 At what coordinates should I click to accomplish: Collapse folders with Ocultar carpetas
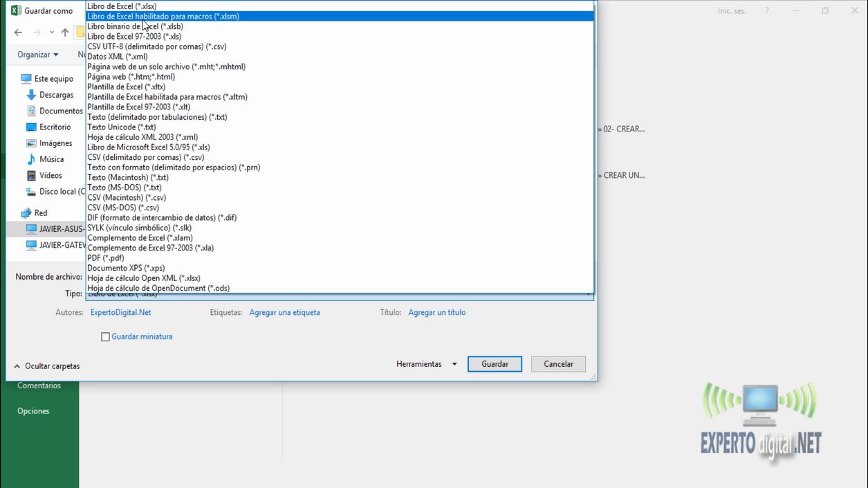(x=46, y=366)
